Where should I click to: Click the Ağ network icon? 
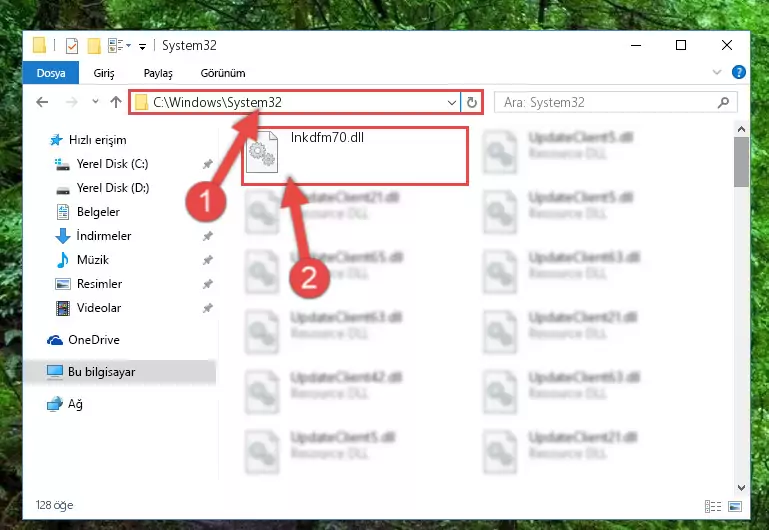(54, 404)
